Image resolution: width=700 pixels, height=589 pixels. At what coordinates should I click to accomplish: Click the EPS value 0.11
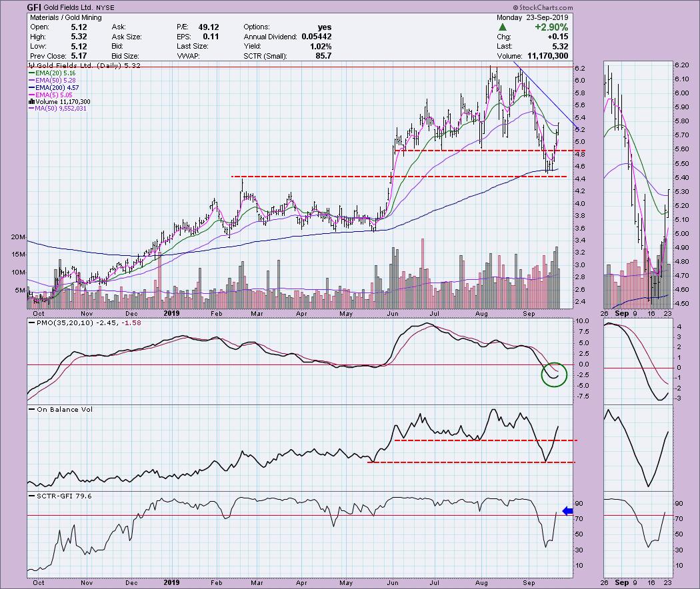[211, 37]
